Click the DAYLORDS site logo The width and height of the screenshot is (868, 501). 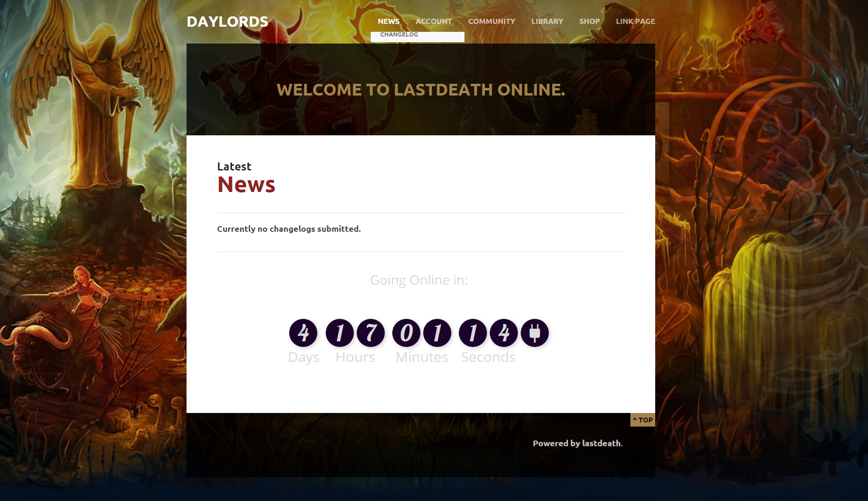pyautogui.click(x=227, y=22)
